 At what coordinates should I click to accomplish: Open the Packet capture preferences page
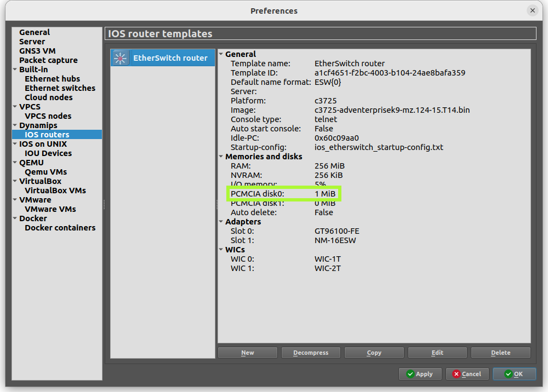[48, 60]
